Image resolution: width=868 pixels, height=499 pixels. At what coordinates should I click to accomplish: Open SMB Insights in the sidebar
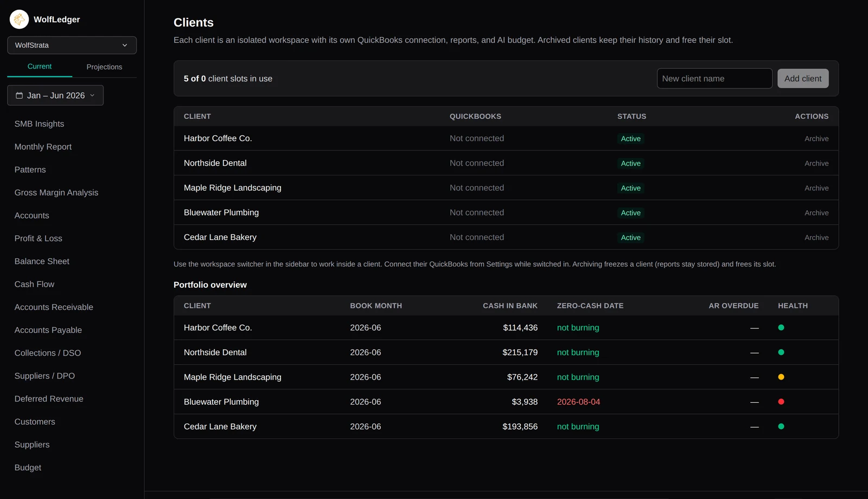click(39, 124)
